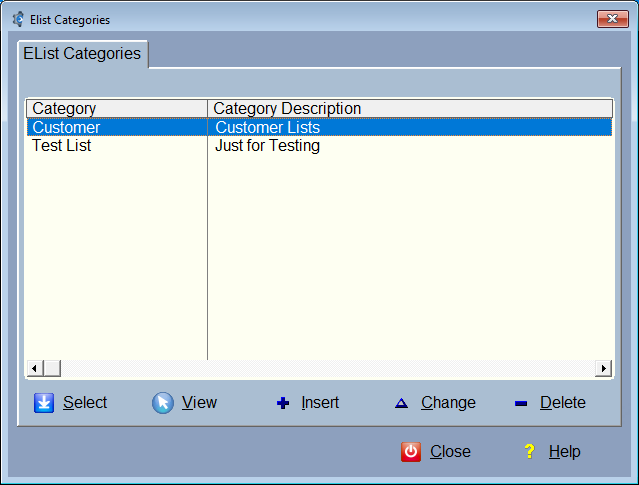The width and height of the screenshot is (639, 485).
Task: Click the blue download arrow Select icon
Action: tap(44, 403)
